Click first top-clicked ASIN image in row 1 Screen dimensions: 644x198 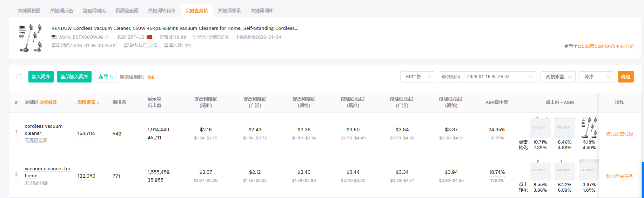(x=540, y=127)
